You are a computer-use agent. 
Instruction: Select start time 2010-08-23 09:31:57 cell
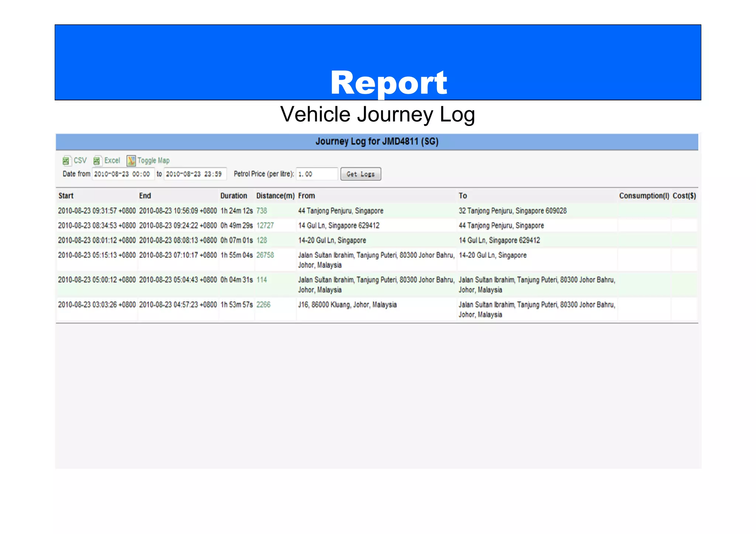(97, 211)
